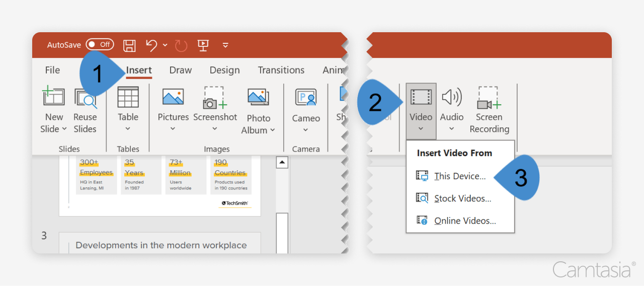The image size is (644, 286).
Task: Click the Table grid icon
Action: tap(128, 97)
